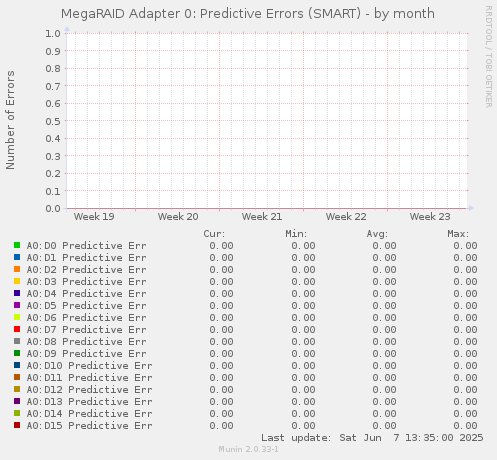Screen dimensions: 497x460
Task: Click the 'A0:D13 Predictive Err' legend label
Action: tap(89, 402)
